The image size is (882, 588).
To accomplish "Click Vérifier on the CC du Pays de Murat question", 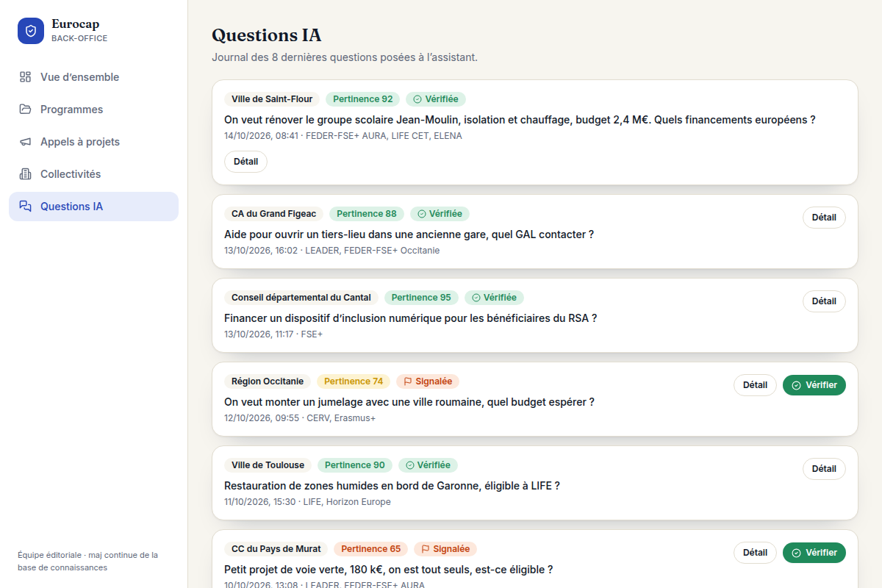I will pyautogui.click(x=814, y=553).
